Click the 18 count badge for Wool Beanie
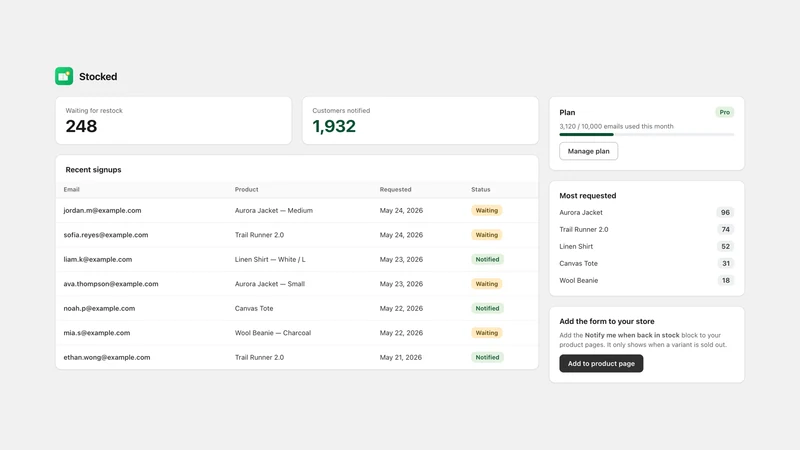 click(x=726, y=280)
